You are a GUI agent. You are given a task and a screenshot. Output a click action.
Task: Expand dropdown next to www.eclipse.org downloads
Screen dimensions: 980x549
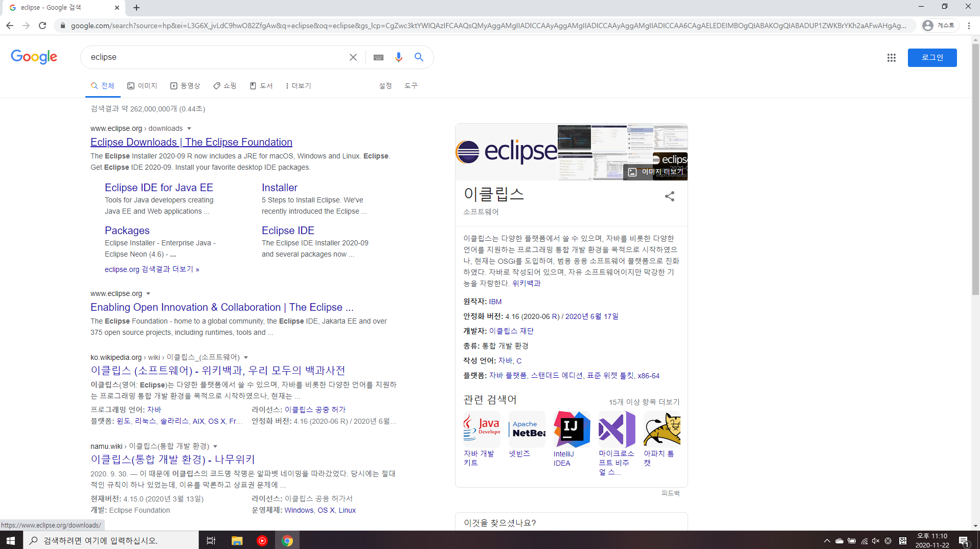(x=189, y=128)
